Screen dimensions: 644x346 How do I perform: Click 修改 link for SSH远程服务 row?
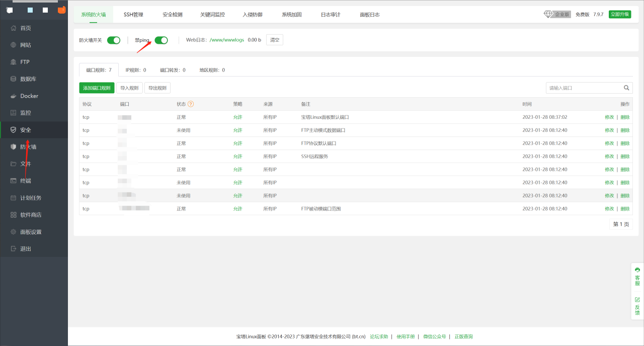[609, 157]
